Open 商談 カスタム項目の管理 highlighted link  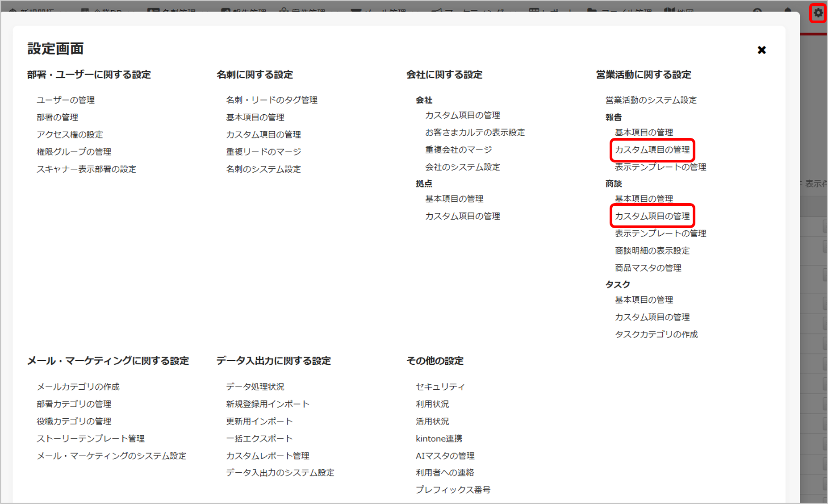click(652, 216)
